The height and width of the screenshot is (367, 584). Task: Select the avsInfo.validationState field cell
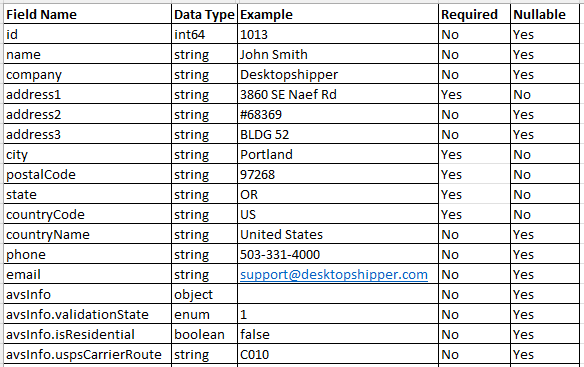[x=88, y=314]
